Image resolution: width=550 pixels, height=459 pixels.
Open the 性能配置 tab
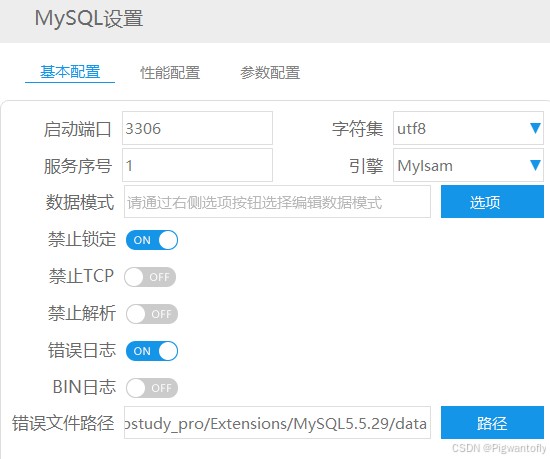pos(170,73)
